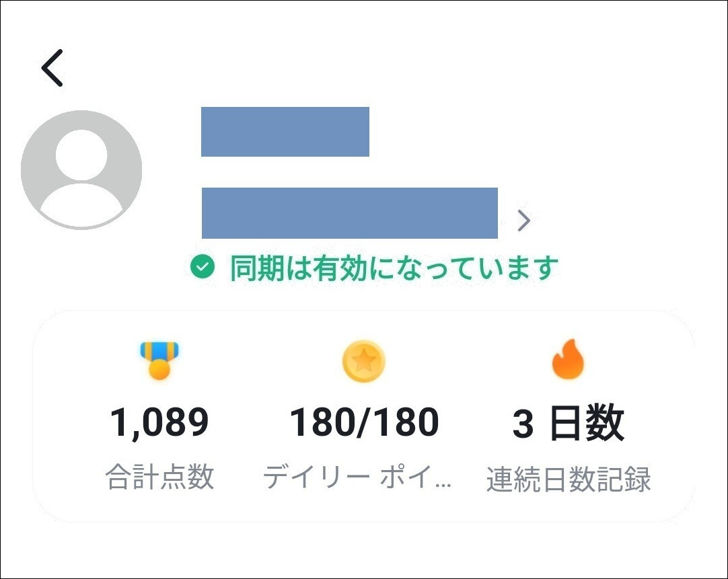Click the green sync checkmark icon
The image size is (728, 579).
pos(203,267)
